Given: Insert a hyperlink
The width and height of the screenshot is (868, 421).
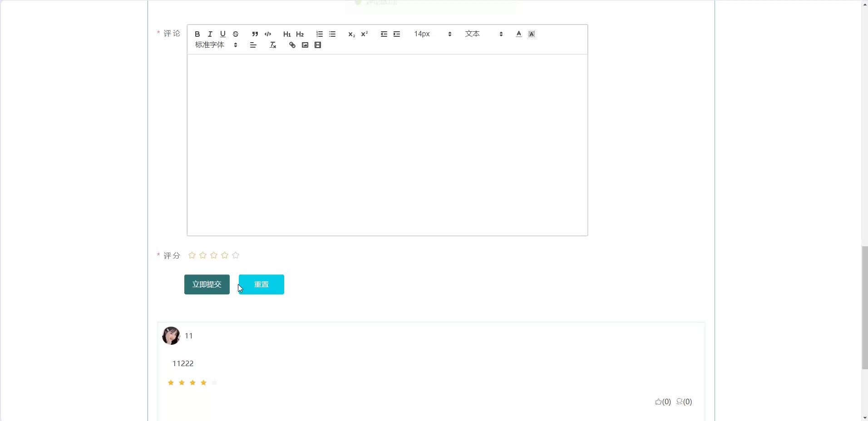Looking at the screenshot, I should pos(292,45).
